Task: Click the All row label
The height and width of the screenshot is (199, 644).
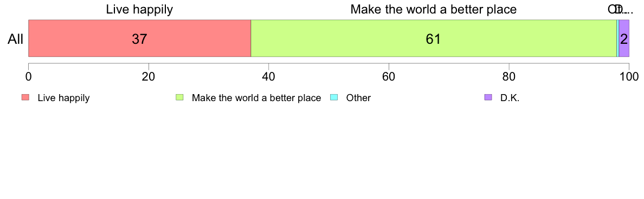Action: tap(16, 39)
